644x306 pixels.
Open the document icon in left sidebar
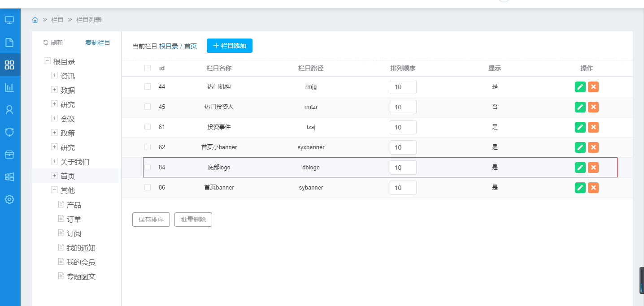tap(9, 43)
